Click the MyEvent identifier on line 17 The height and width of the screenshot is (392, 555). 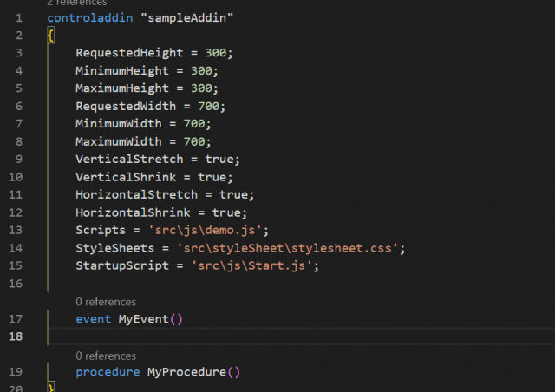pos(143,319)
